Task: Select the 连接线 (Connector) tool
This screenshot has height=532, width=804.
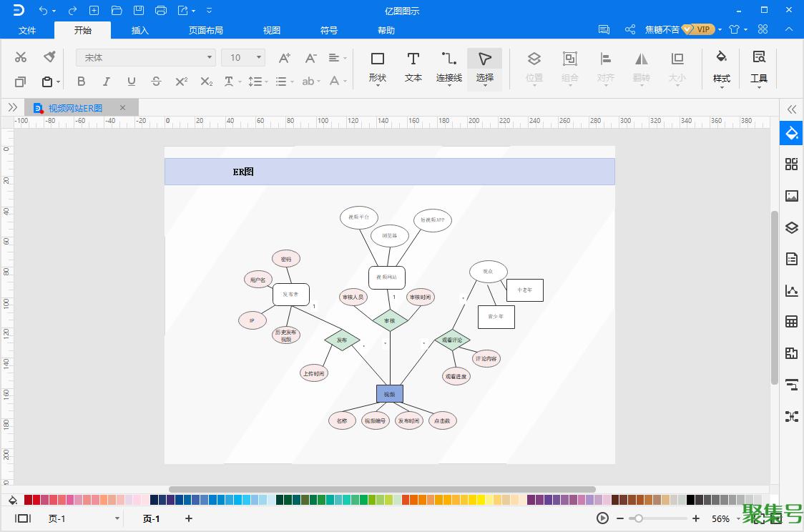Action: click(448, 66)
